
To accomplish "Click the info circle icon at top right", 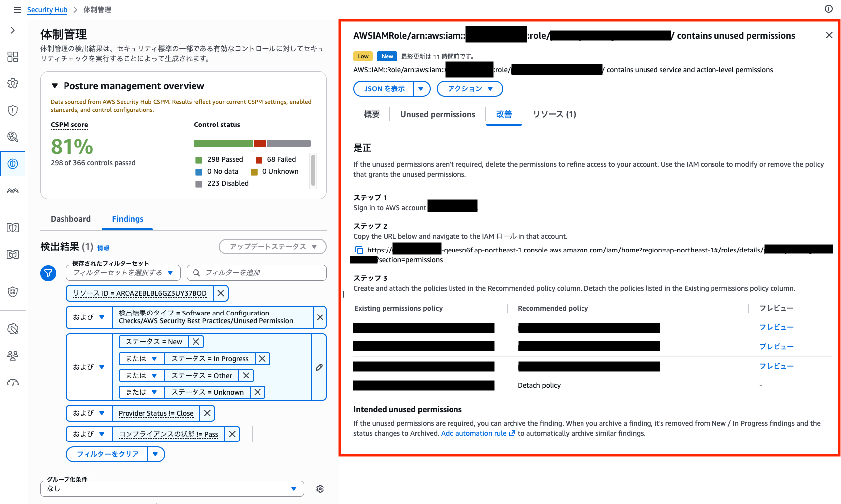I will tap(829, 9).
